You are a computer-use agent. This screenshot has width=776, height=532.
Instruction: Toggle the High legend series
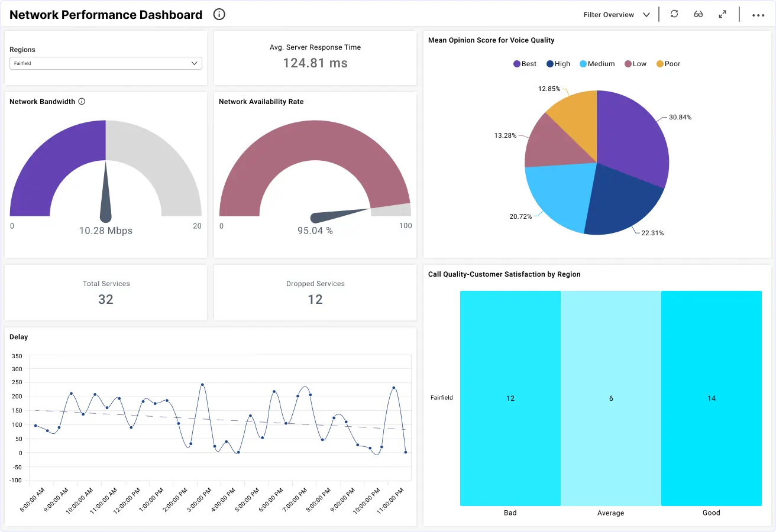[558, 64]
